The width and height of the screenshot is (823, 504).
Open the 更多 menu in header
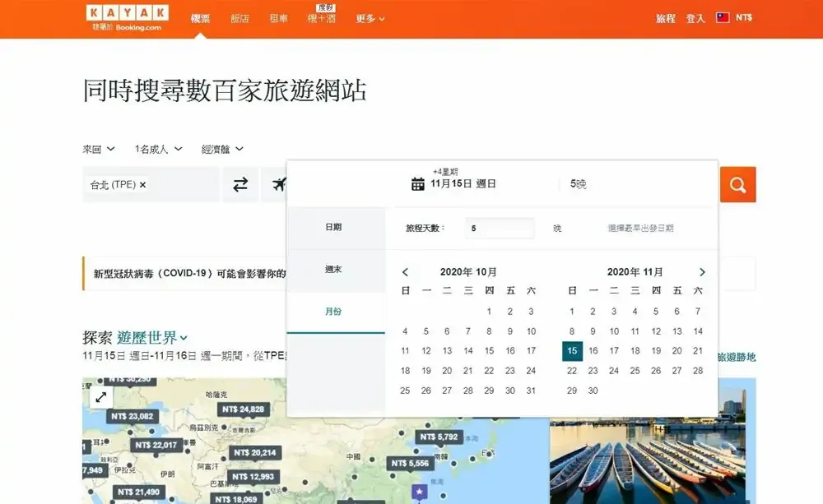[370, 18]
